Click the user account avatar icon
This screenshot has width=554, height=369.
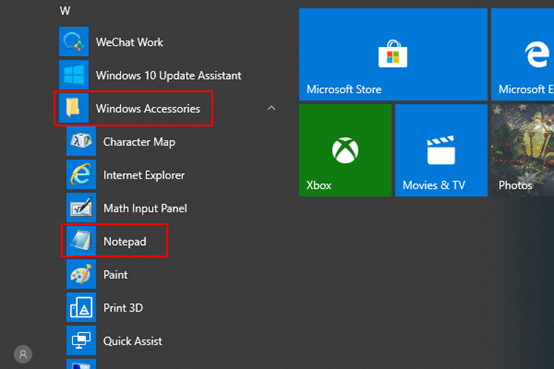point(23,354)
